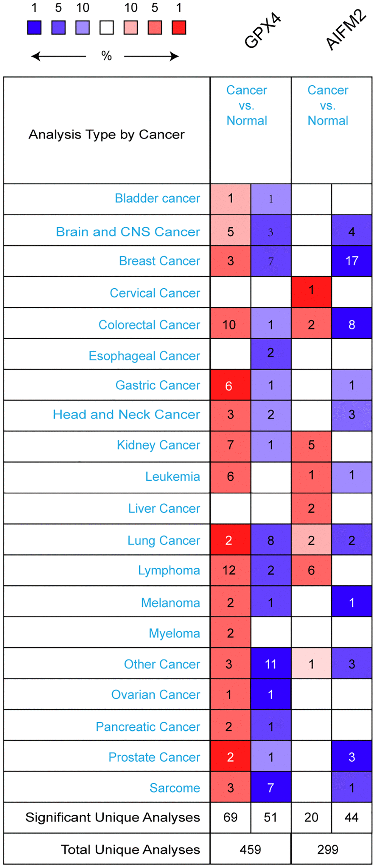Viewport: 376px width, 868px height.
Task: Click GPX4 Cancer vs. Normal header
Action: pos(247,105)
